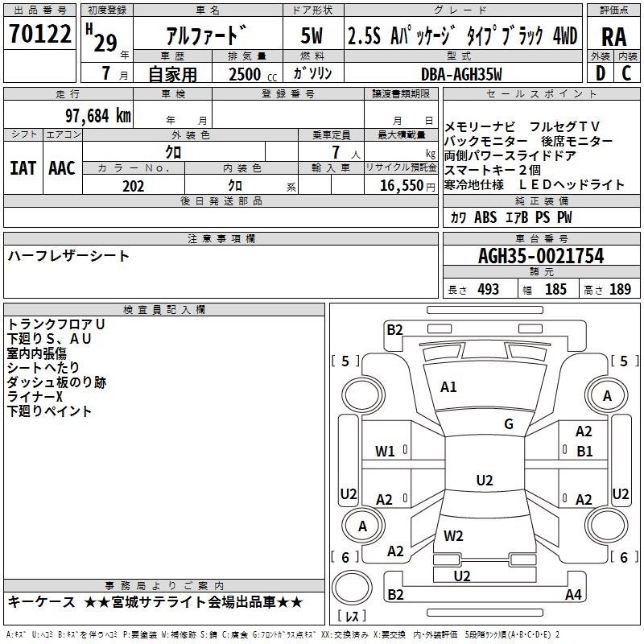This screenshot has height=644, width=644.
Task: Click the interior grade C
Action: coord(628,74)
